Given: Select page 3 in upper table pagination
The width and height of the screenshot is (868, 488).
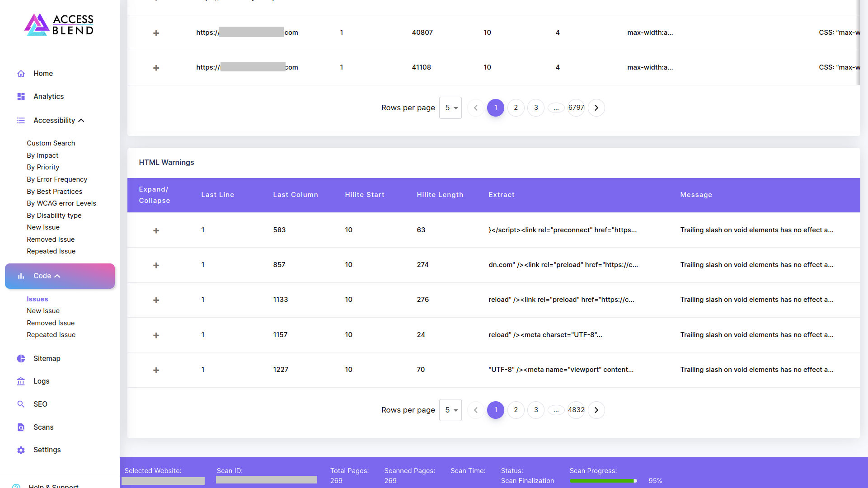Looking at the screenshot, I should click(x=536, y=108).
